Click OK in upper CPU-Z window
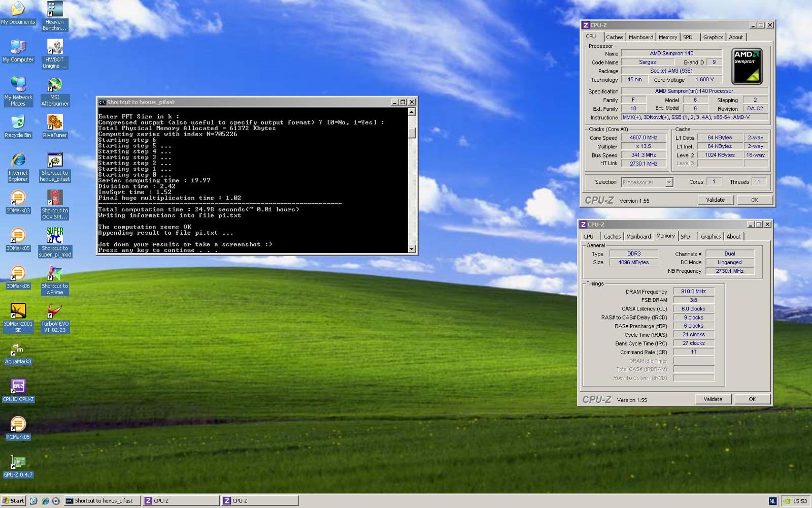The image size is (812, 508). click(x=754, y=200)
